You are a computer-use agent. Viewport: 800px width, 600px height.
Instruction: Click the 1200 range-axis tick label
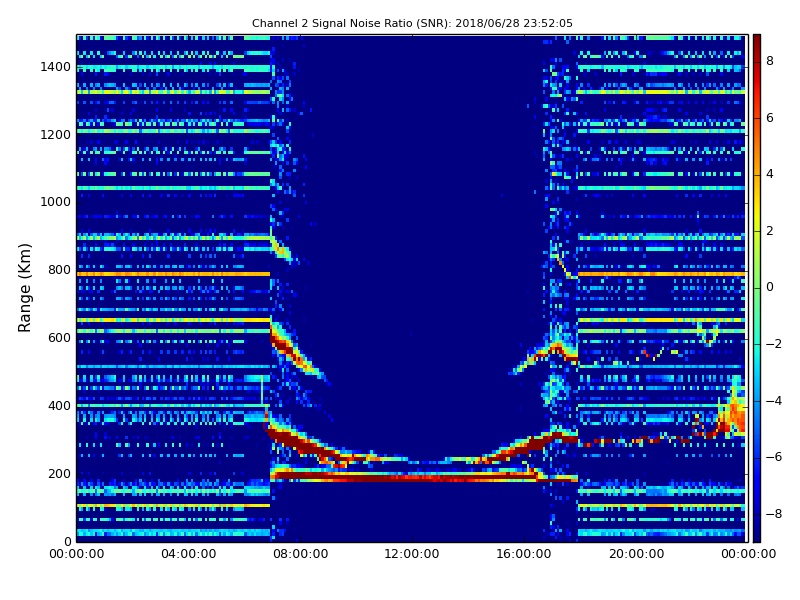pos(56,135)
